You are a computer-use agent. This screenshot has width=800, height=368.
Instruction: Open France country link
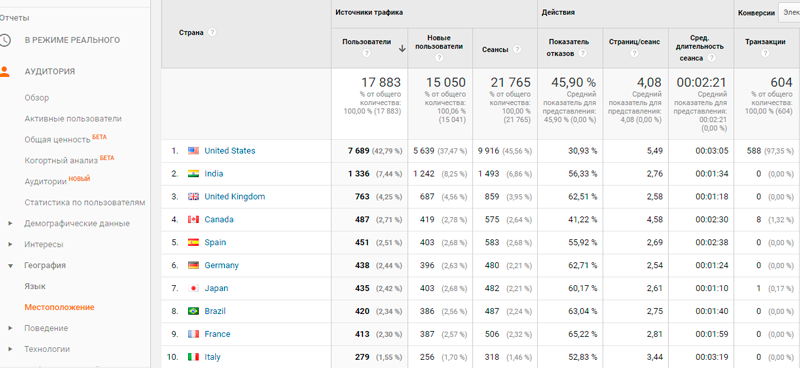(x=217, y=334)
